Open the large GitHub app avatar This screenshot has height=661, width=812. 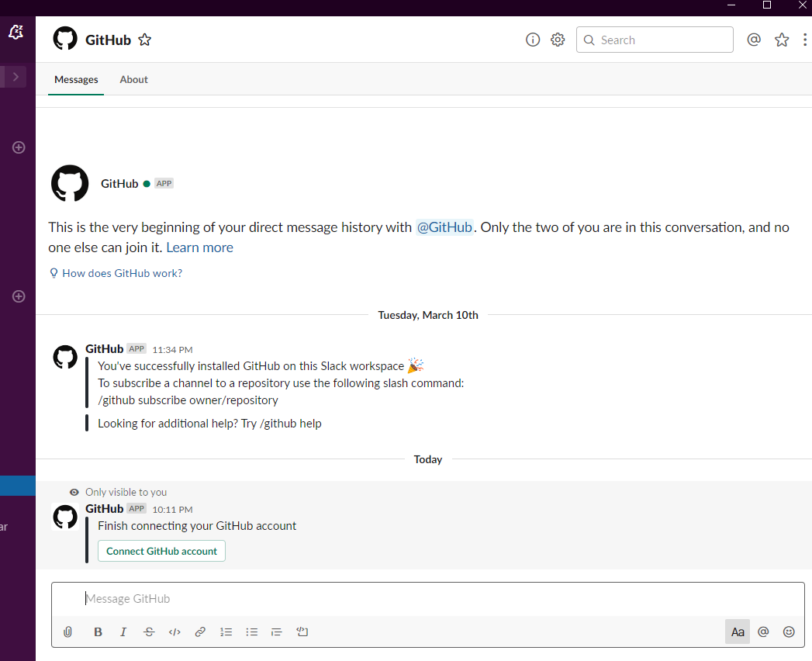point(70,183)
